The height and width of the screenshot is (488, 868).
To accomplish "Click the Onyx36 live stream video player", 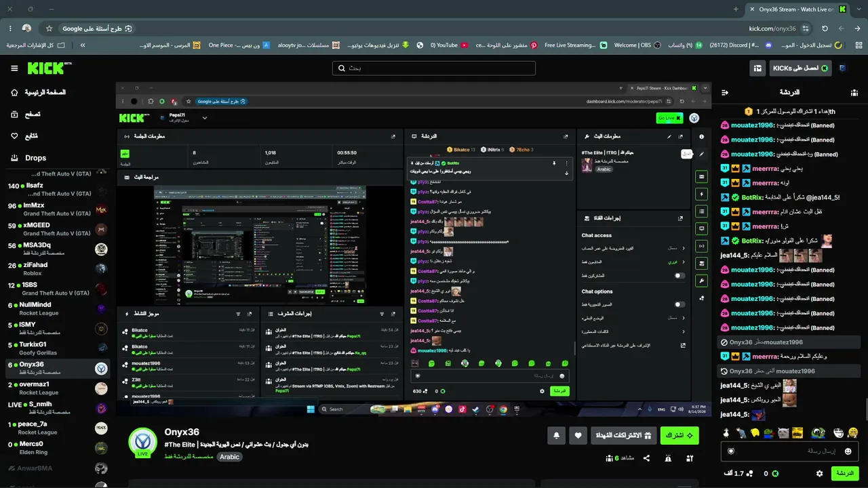I will coord(414,248).
